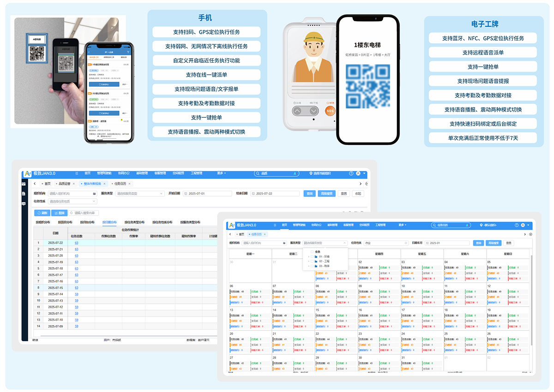
Task: Click the third sidebar icon in report window
Action: [24, 204]
